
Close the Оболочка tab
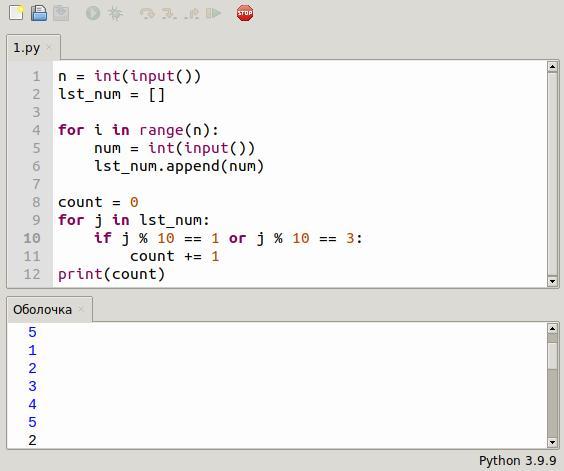pos(81,309)
